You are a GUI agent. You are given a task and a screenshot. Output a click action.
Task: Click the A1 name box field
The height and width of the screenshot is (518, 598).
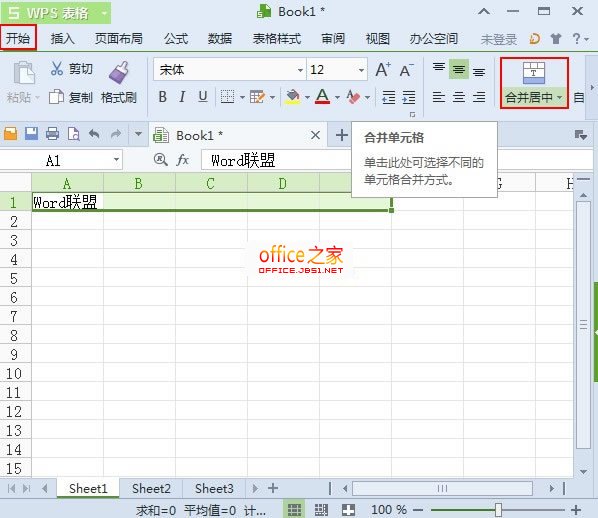(x=61, y=160)
